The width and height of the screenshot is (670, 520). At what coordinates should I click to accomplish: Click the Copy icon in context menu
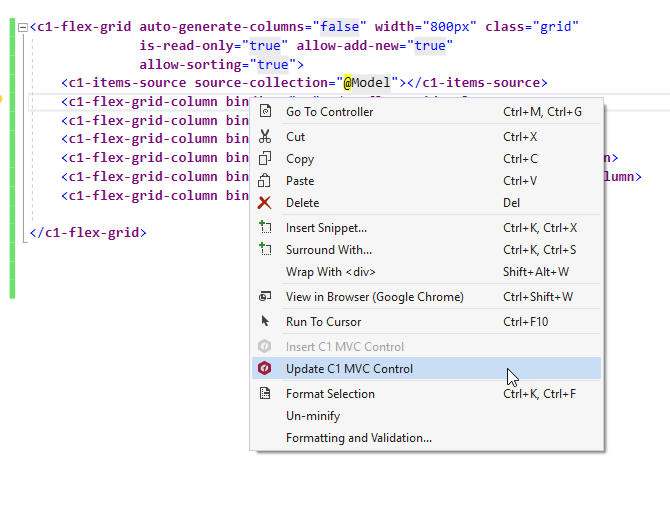point(265,159)
